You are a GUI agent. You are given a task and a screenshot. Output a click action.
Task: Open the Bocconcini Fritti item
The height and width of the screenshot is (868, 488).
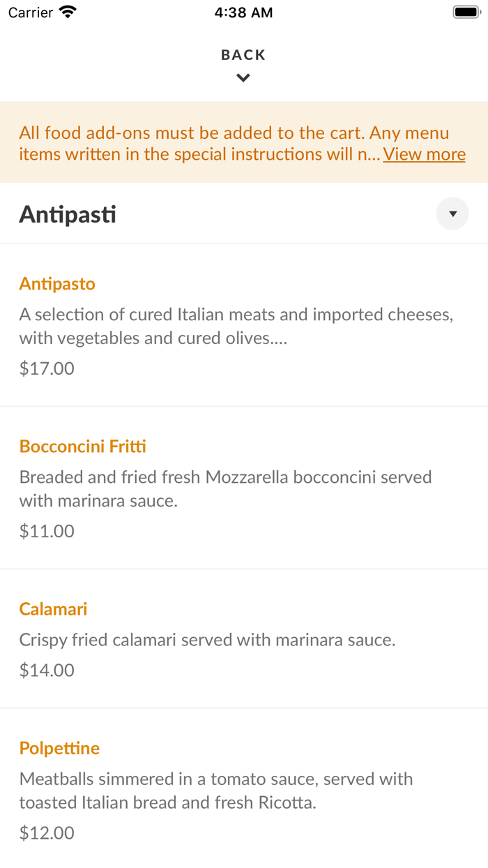click(82, 446)
